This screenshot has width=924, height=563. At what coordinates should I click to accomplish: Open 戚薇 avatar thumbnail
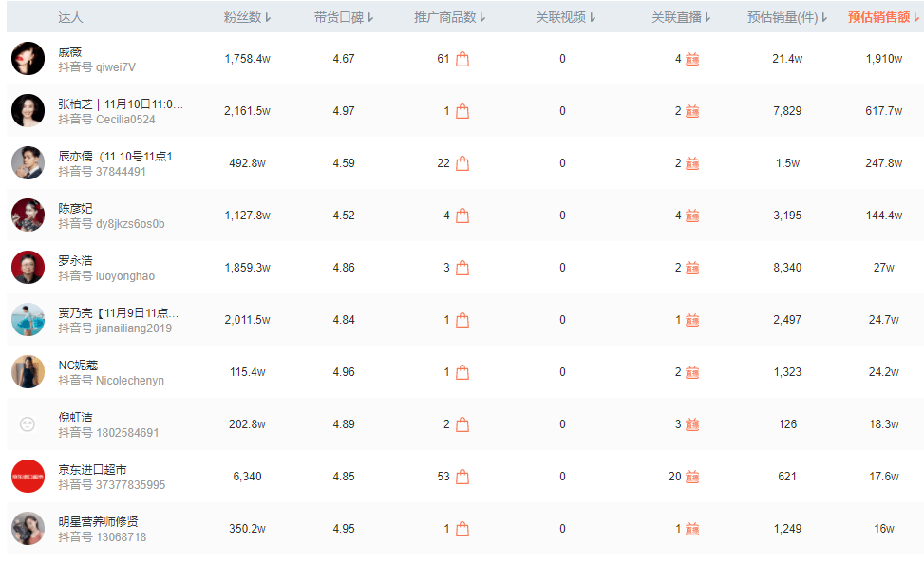pos(28,58)
